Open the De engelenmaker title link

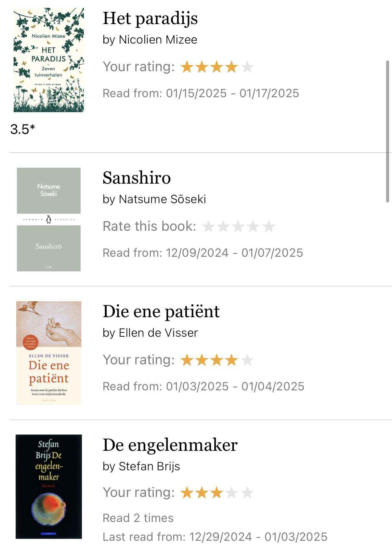click(x=170, y=445)
